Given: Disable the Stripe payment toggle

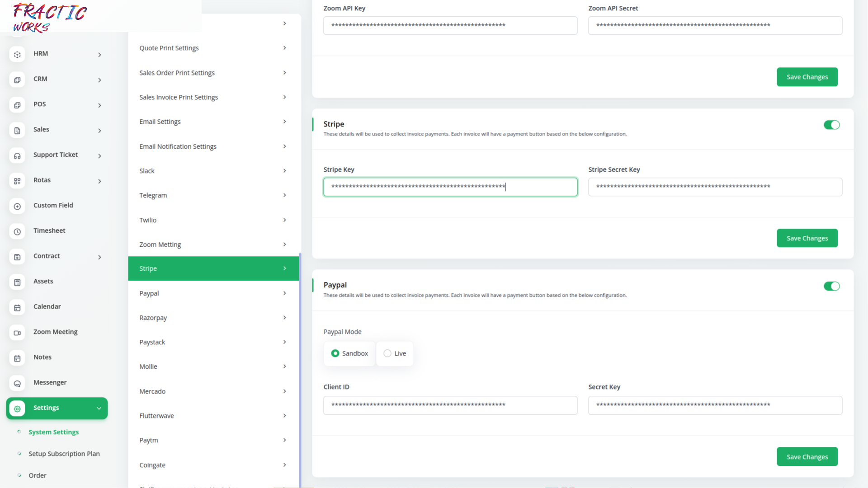Looking at the screenshot, I should point(831,125).
